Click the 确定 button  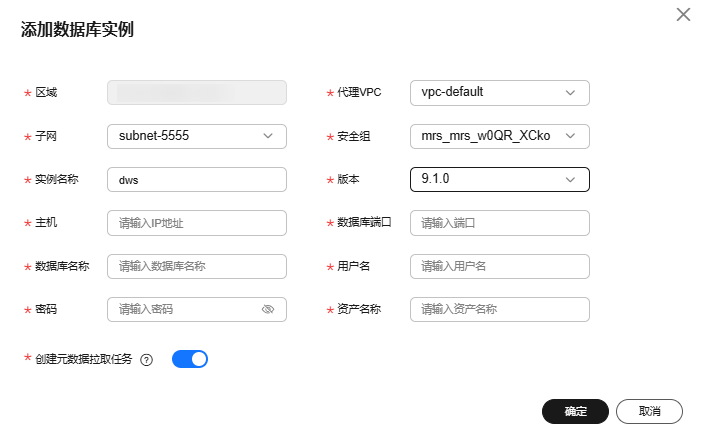[x=575, y=411]
